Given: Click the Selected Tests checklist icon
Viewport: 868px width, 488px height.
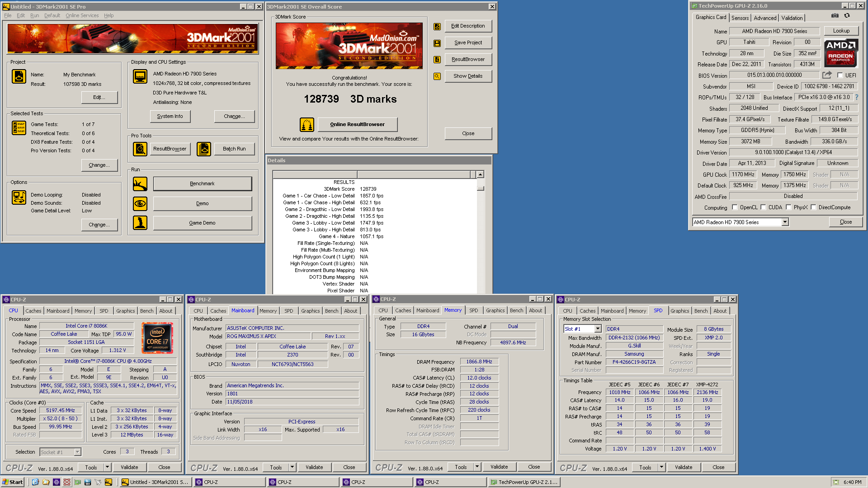Looking at the screenshot, I should [x=19, y=128].
